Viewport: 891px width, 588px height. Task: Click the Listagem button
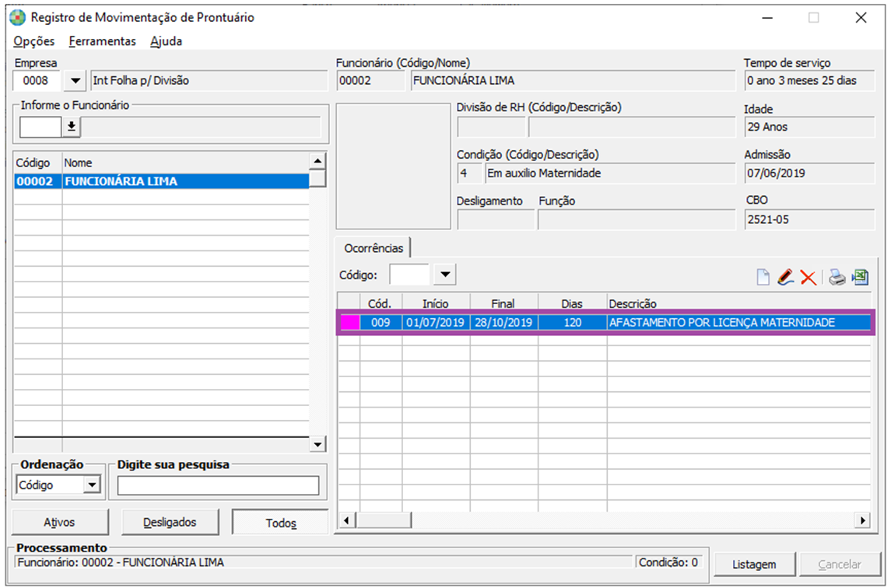point(754,564)
